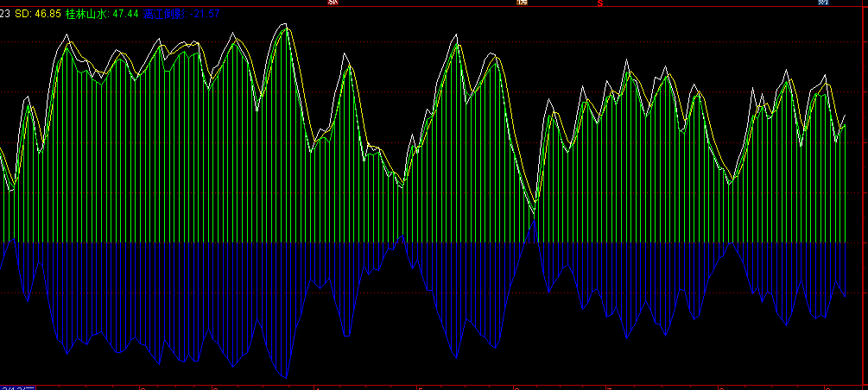This screenshot has height=390, width=868.
Task: Click the last green bar at right end
Action: (845, 183)
